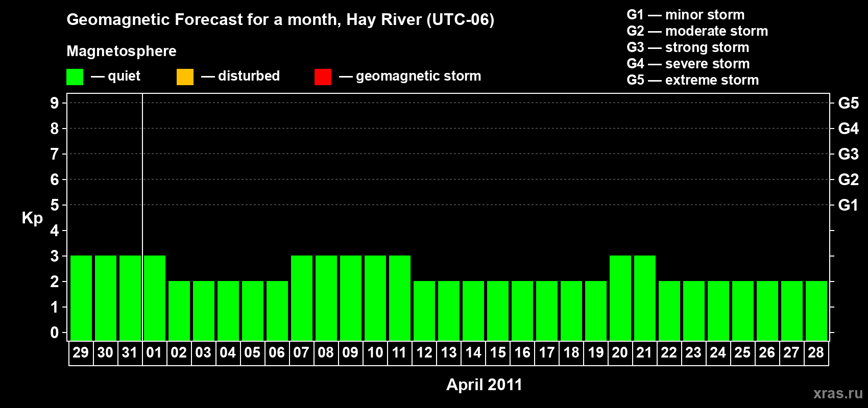
Task: Select the Kp bar for April 25
Action: coord(743,311)
